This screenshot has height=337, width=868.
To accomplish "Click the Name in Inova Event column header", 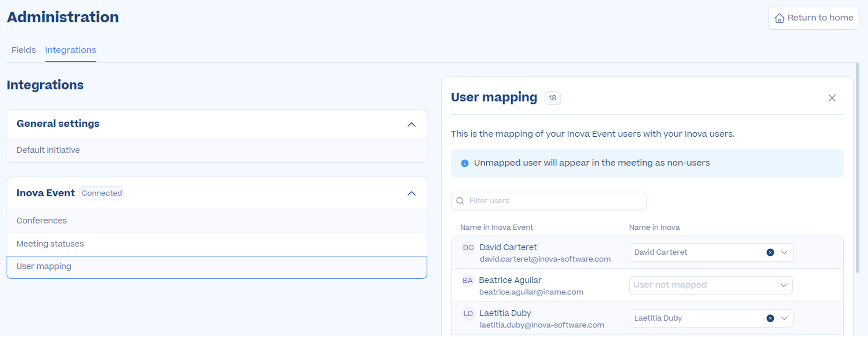I will [496, 227].
